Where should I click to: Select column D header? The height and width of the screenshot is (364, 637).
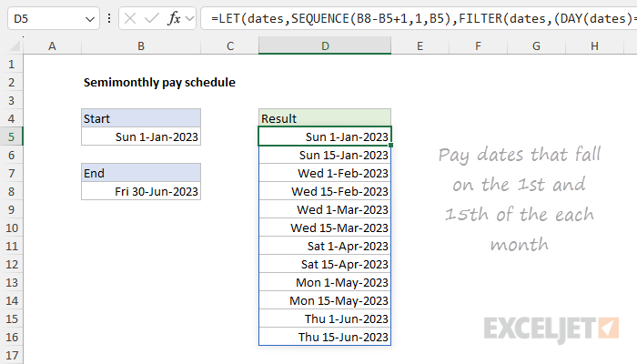325,45
